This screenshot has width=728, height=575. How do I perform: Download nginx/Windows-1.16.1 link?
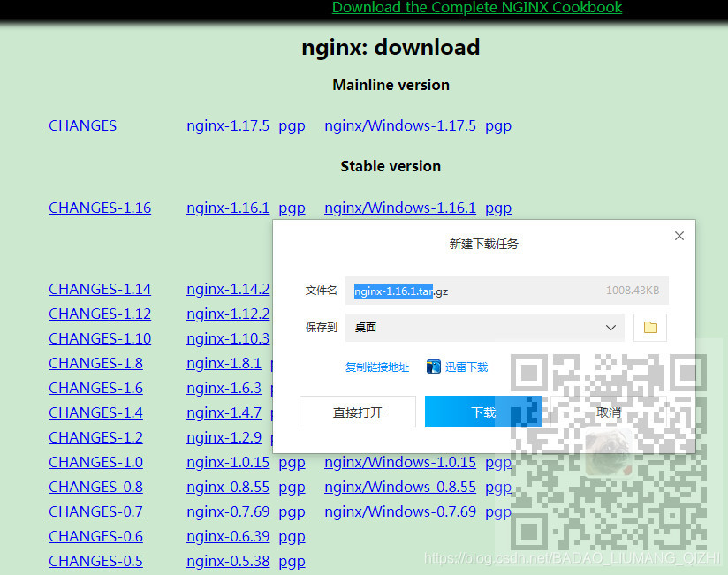coord(400,208)
